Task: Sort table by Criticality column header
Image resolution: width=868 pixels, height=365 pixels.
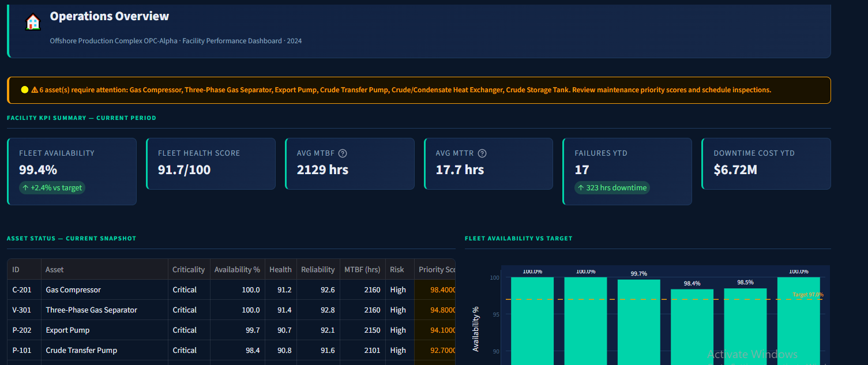Action: click(x=189, y=269)
